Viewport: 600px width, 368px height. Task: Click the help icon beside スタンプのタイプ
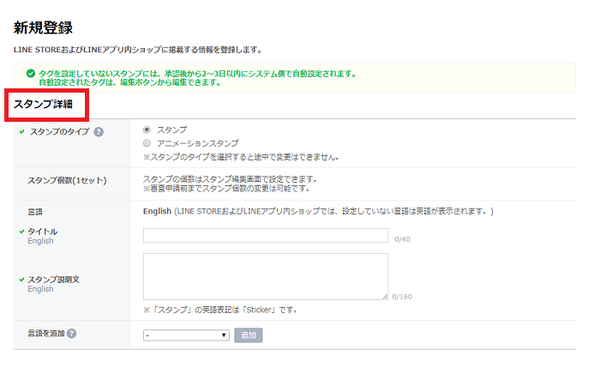99,132
